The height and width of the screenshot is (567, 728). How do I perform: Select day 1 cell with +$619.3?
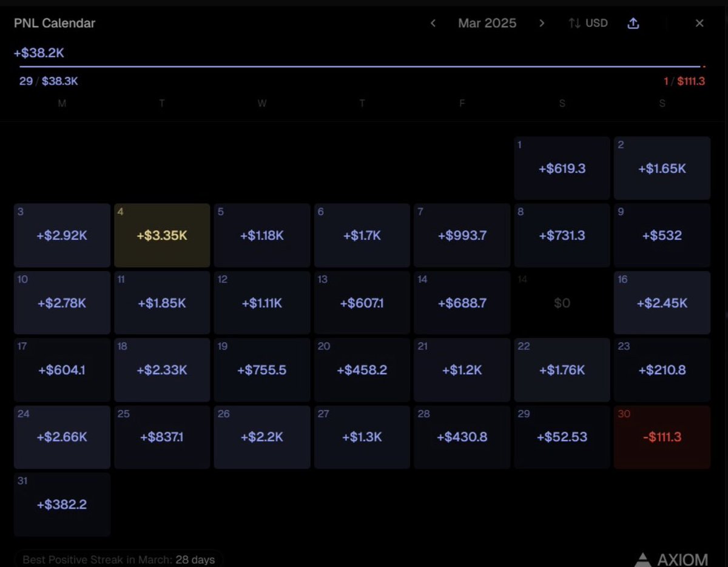pyautogui.click(x=562, y=168)
